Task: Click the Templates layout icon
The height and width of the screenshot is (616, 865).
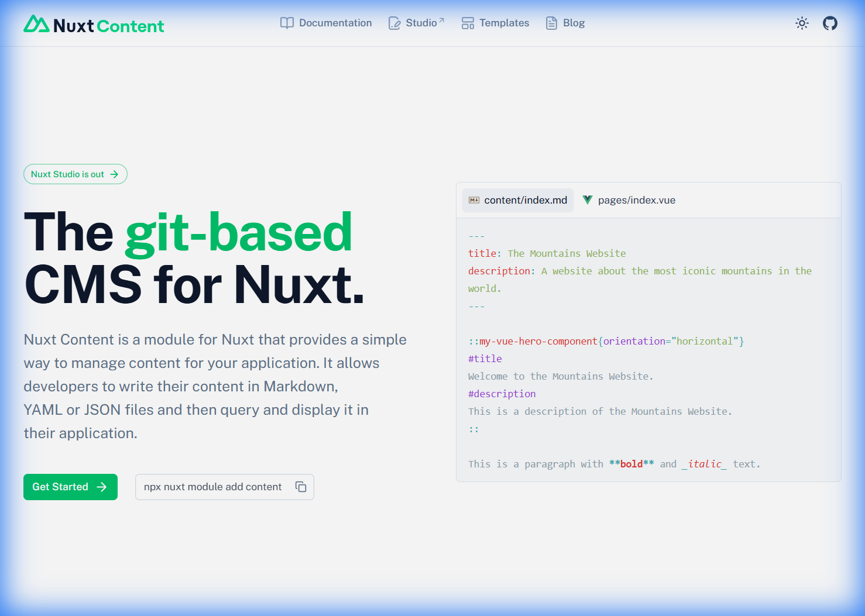Action: pyautogui.click(x=468, y=23)
